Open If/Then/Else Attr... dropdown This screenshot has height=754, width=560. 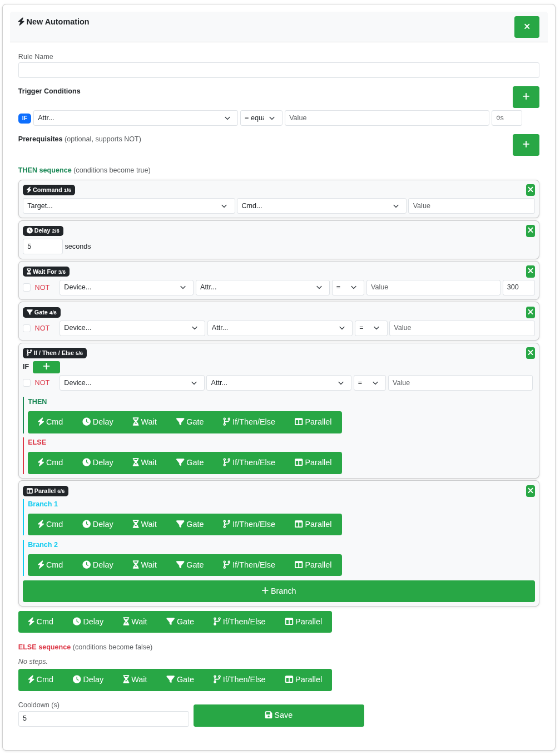[279, 383]
